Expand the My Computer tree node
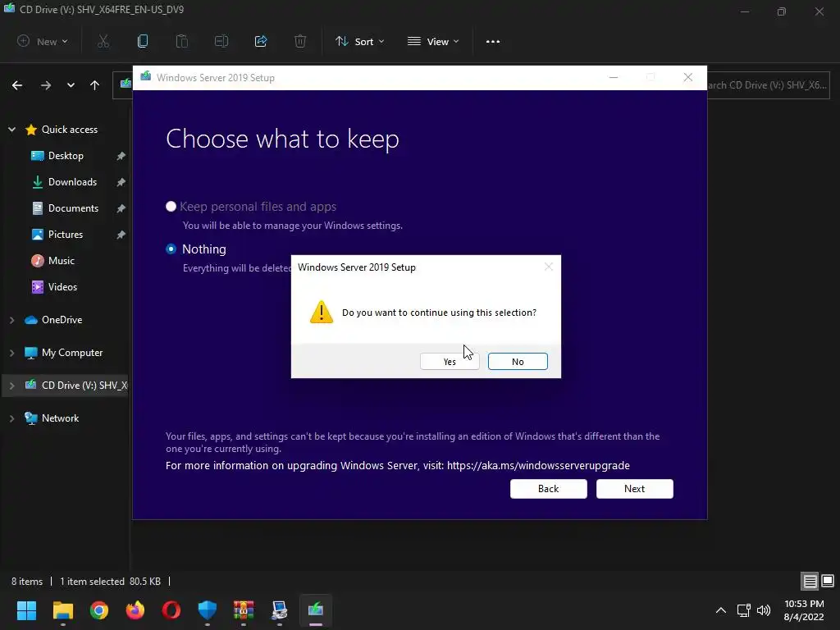This screenshot has width=840, height=630. coord(11,353)
